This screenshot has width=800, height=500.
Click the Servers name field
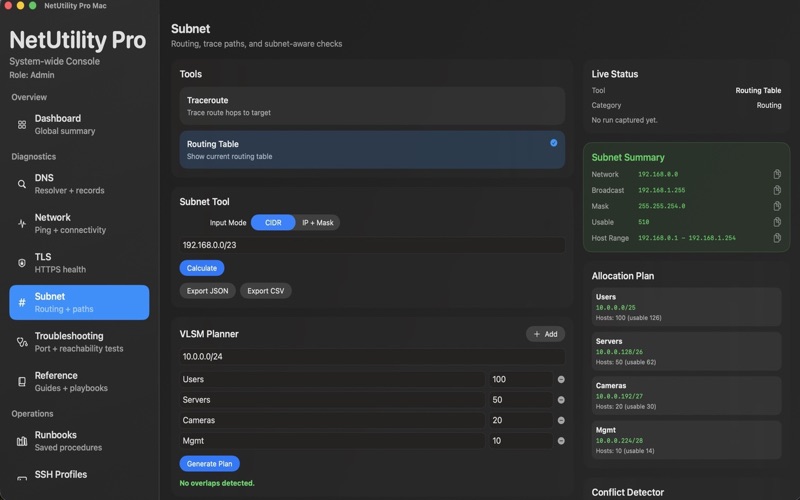click(332, 399)
